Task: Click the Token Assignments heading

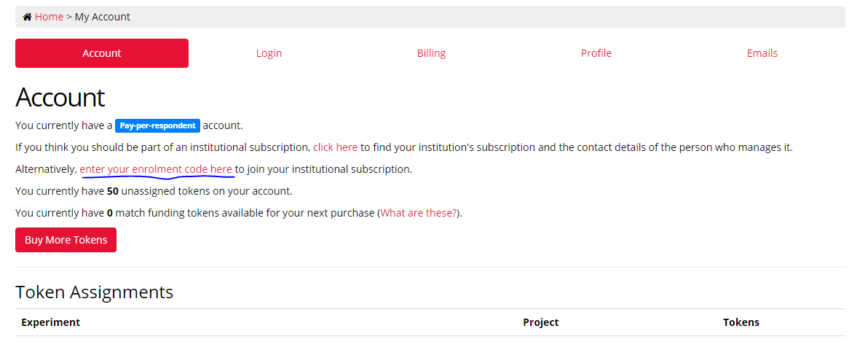Action: pyautogui.click(x=94, y=292)
